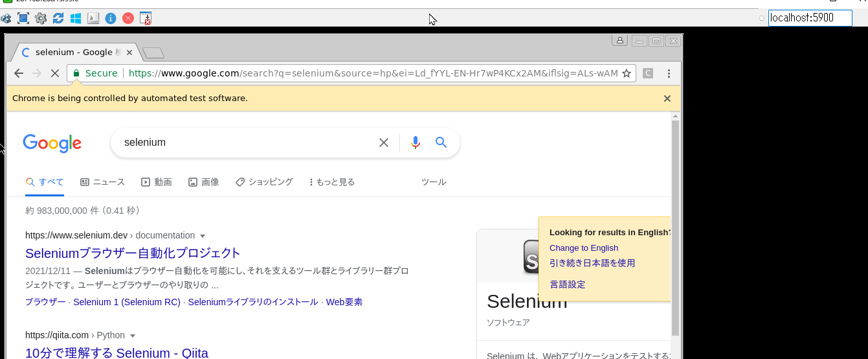Switch to ニュース results tab
Image resolution: width=868 pixels, height=359 pixels.
point(102,182)
